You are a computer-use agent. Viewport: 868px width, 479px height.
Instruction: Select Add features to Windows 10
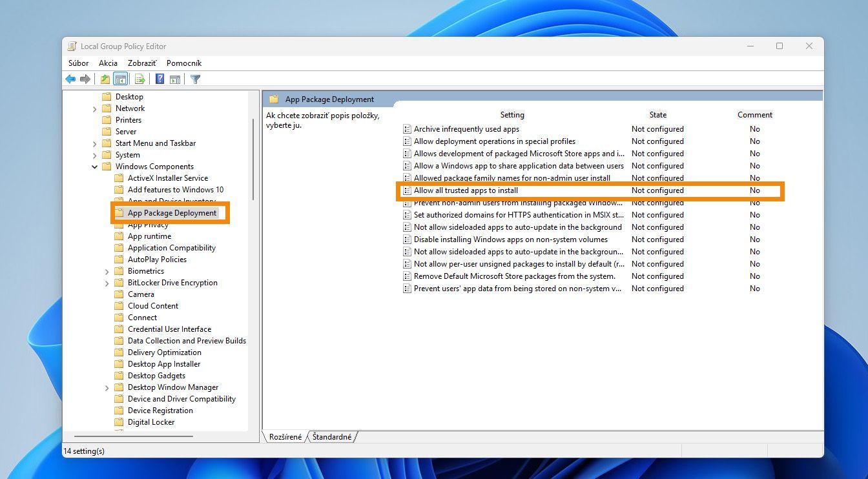(x=176, y=190)
